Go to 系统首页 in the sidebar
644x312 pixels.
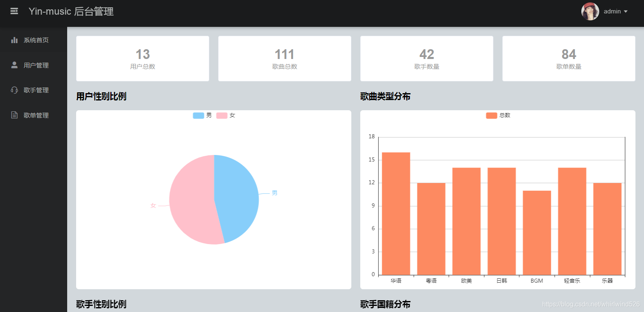33,40
